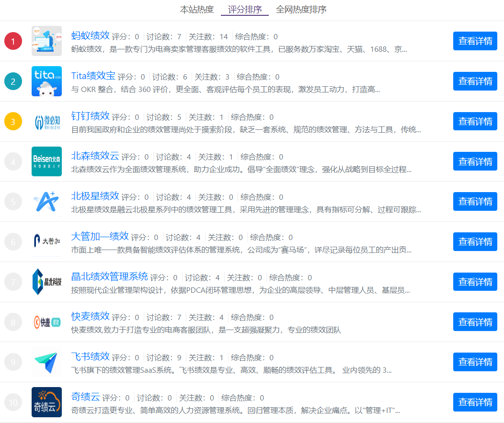Click the 北极星绩效 star logo
Image resolution: width=504 pixels, height=423 pixels.
(46, 202)
